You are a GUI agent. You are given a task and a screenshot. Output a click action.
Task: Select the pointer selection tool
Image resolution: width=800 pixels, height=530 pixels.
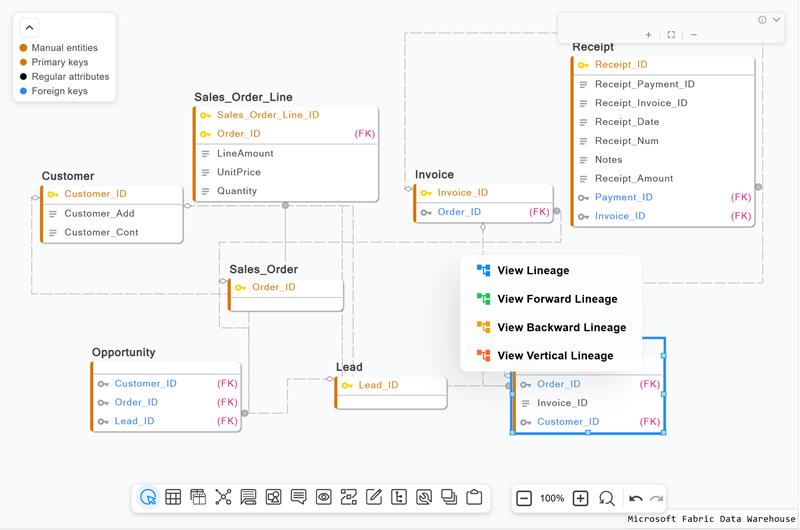(x=148, y=497)
